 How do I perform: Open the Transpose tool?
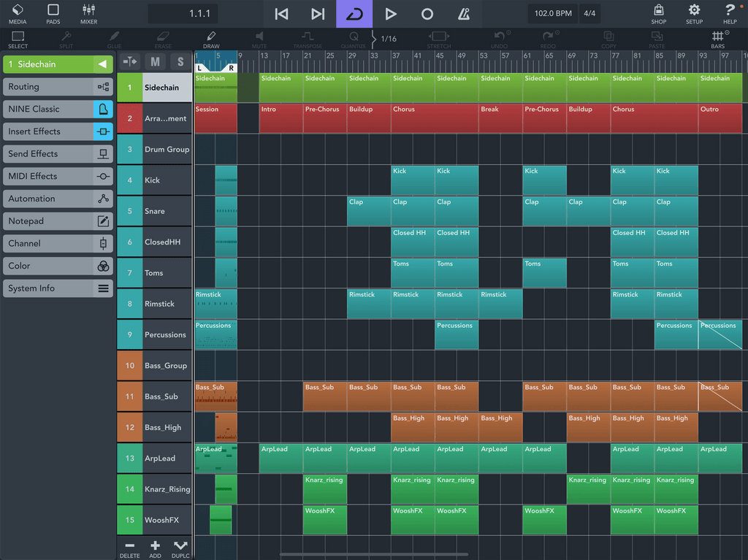click(x=308, y=39)
